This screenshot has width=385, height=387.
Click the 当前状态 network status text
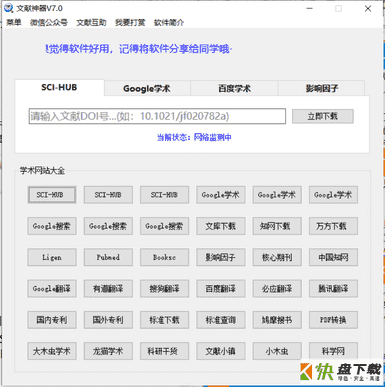click(x=194, y=137)
